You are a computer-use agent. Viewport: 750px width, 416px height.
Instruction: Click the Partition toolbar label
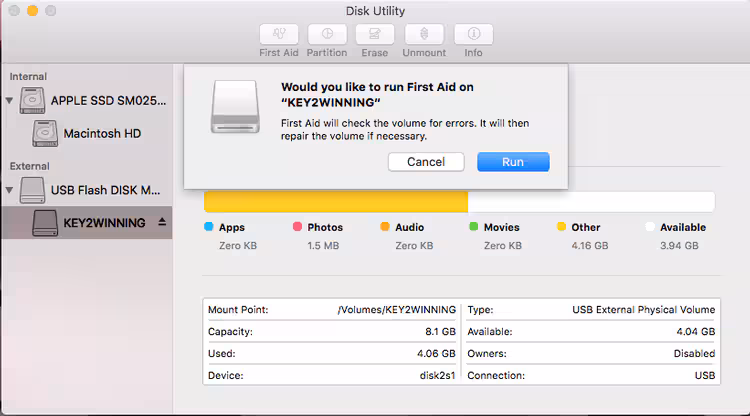(327, 53)
